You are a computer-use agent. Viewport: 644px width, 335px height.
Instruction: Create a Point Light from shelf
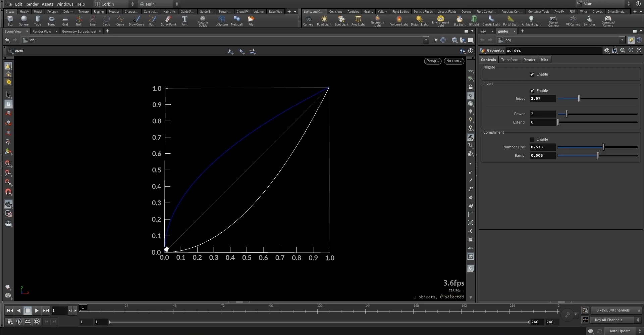[324, 20]
